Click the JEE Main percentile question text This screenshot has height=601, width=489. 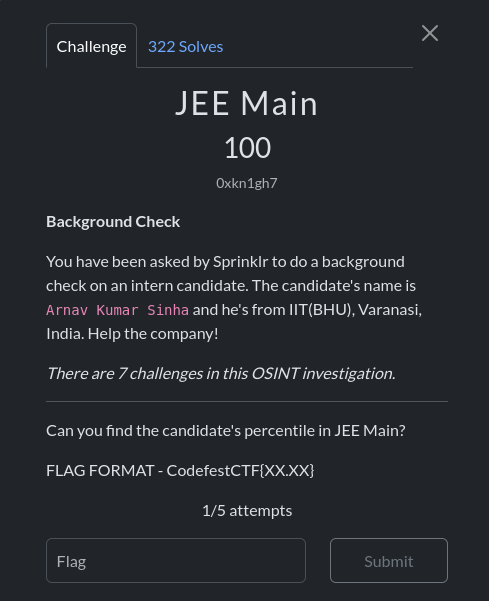(226, 431)
